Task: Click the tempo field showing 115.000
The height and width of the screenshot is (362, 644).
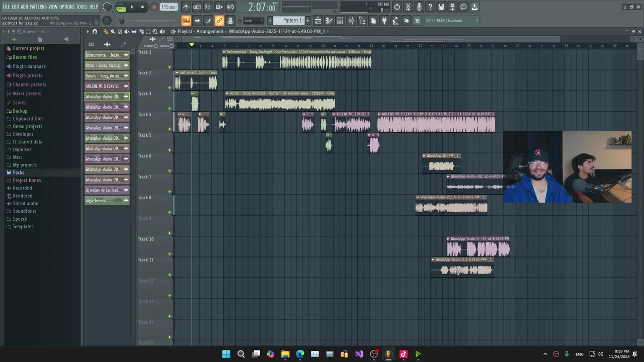Action: pos(169,7)
